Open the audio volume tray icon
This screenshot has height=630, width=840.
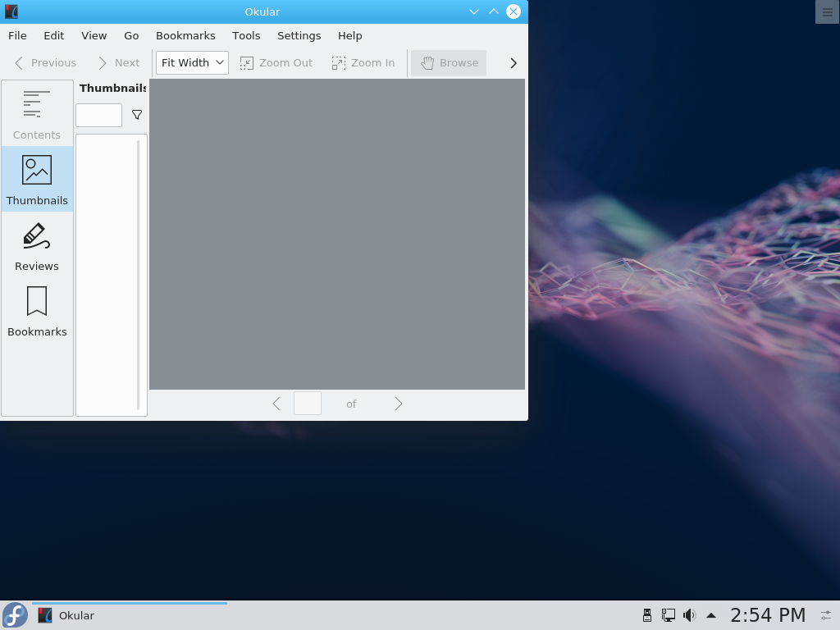click(689, 615)
